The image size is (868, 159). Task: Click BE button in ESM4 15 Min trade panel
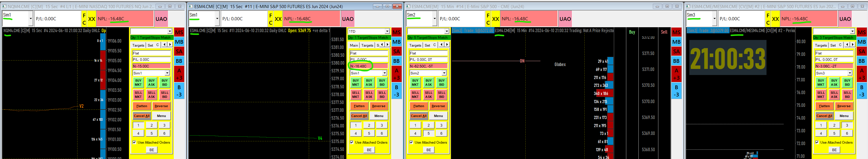click(x=429, y=150)
